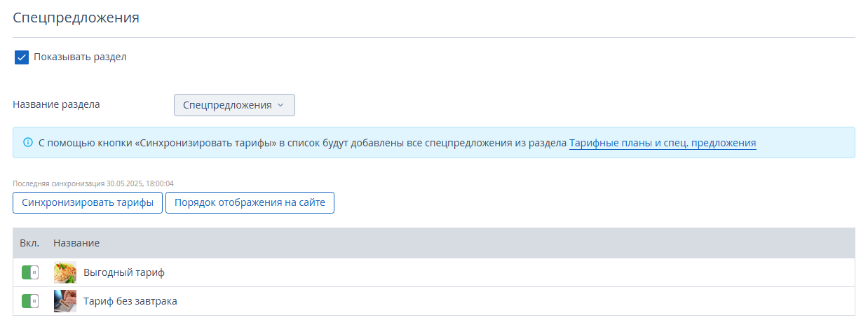Select the Тариф без завтрака row name

130,301
